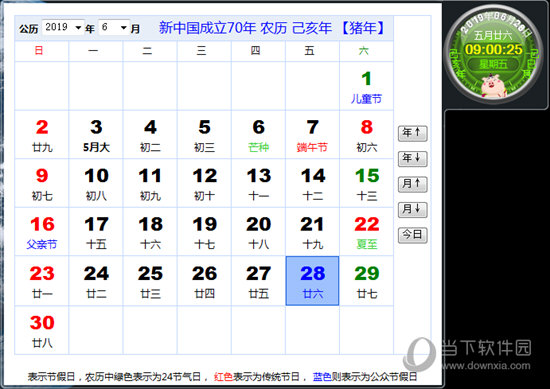
Task: Select June 22 夏至 date cell
Action: (366, 232)
